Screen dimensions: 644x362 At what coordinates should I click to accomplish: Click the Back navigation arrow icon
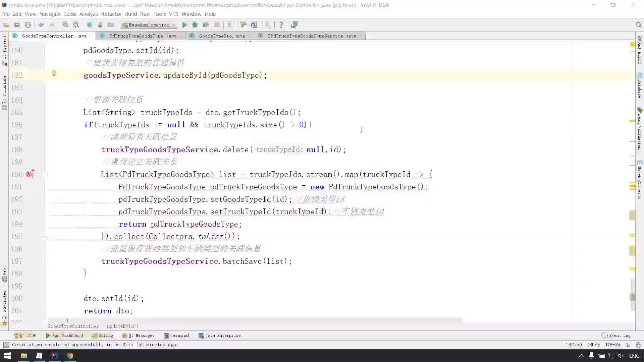click(x=41, y=25)
